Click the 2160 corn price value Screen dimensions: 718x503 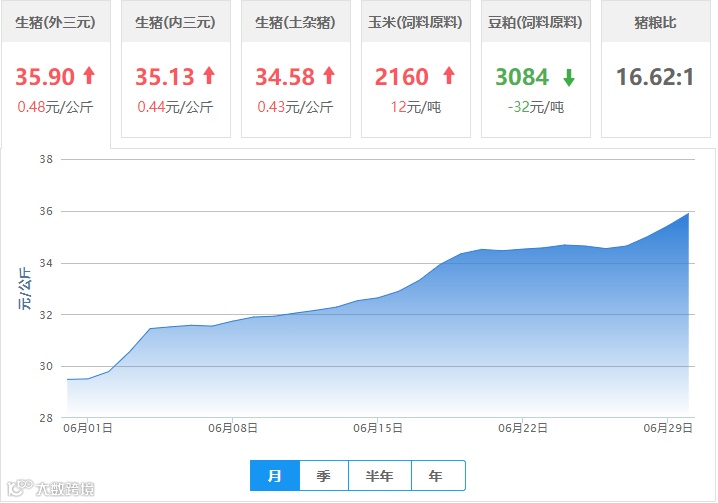pyautogui.click(x=402, y=77)
